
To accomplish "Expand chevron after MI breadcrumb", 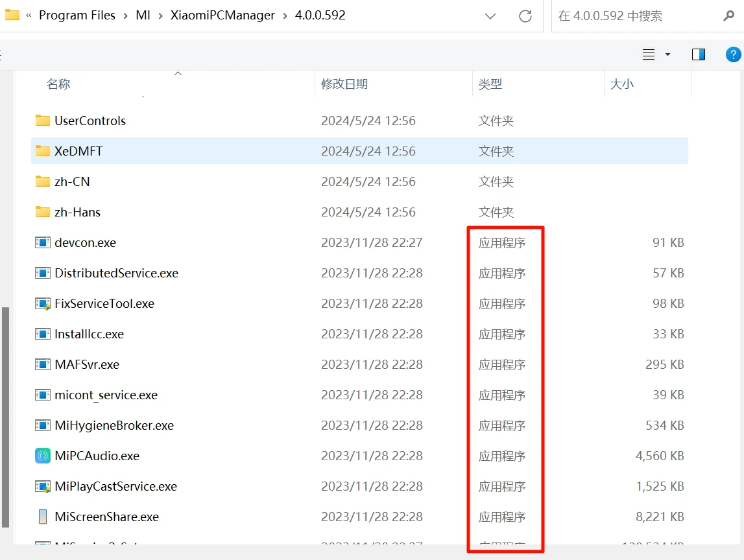I will 160,16.
